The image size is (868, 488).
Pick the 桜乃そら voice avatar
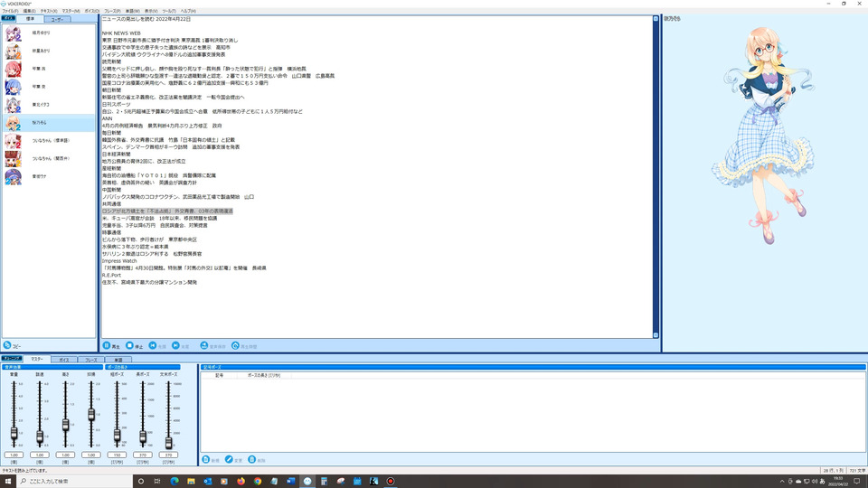[x=14, y=123]
